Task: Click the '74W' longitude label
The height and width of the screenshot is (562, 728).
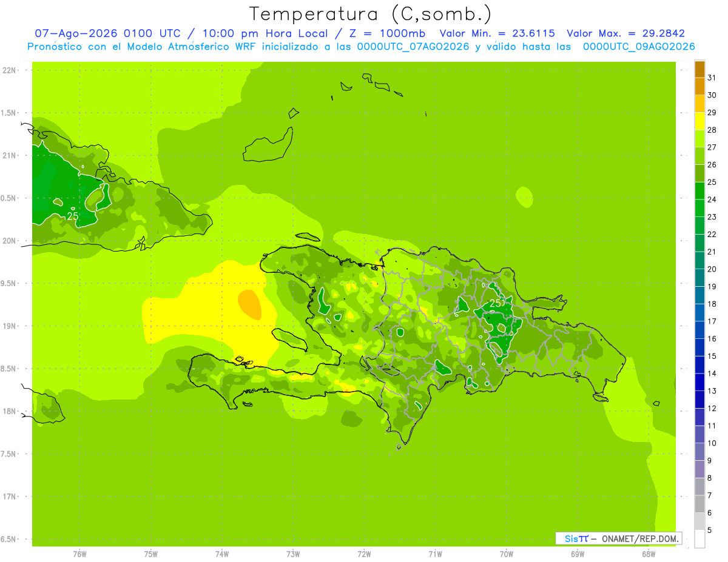Action: click(222, 554)
